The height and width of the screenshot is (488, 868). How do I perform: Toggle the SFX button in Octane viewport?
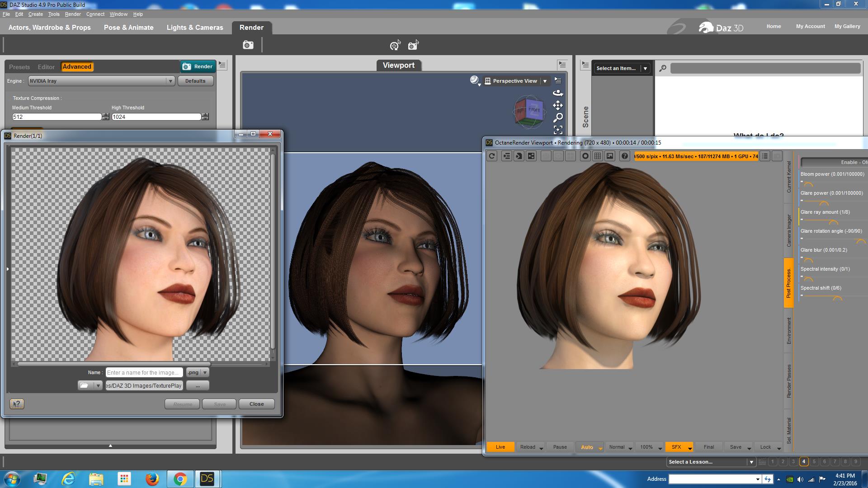coord(676,447)
